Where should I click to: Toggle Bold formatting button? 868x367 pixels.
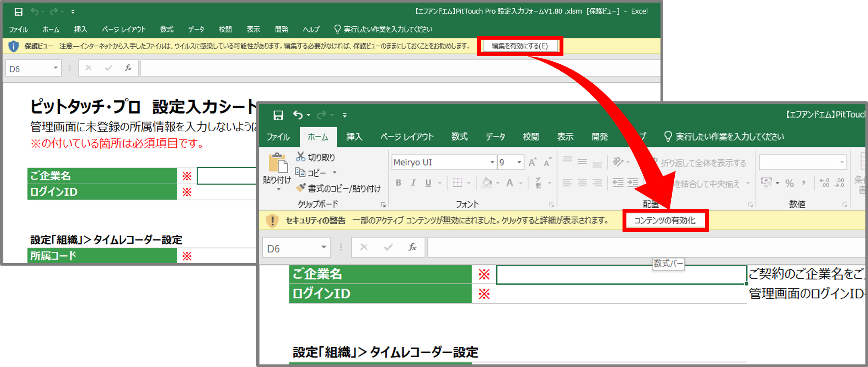399,183
